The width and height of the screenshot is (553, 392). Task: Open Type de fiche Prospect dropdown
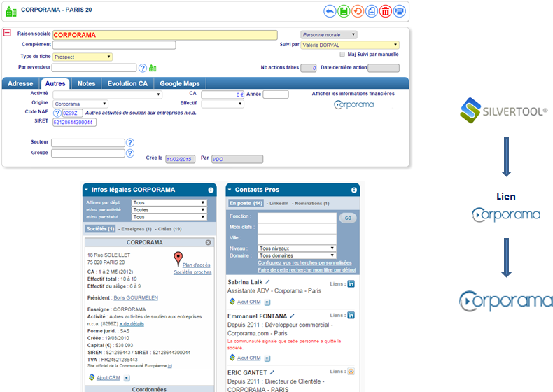tap(83, 57)
